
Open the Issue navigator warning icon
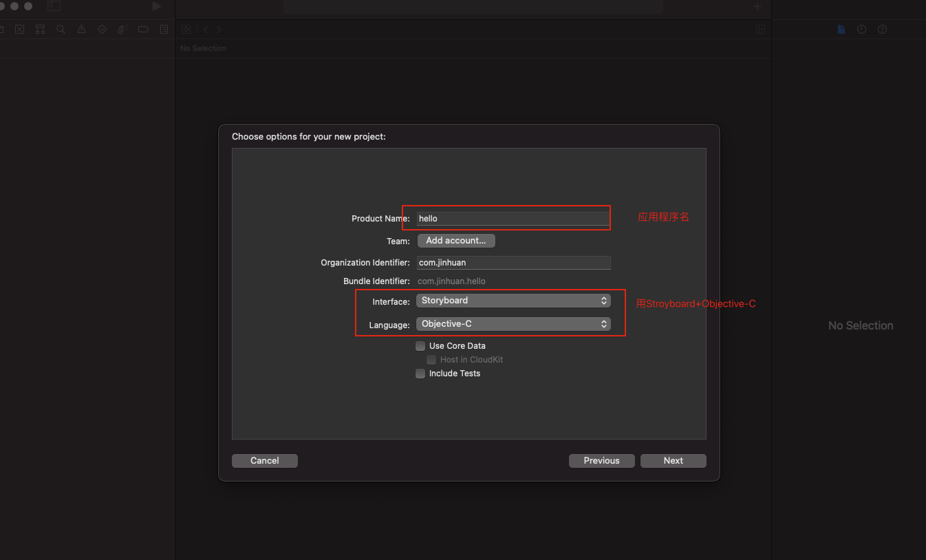coord(82,30)
